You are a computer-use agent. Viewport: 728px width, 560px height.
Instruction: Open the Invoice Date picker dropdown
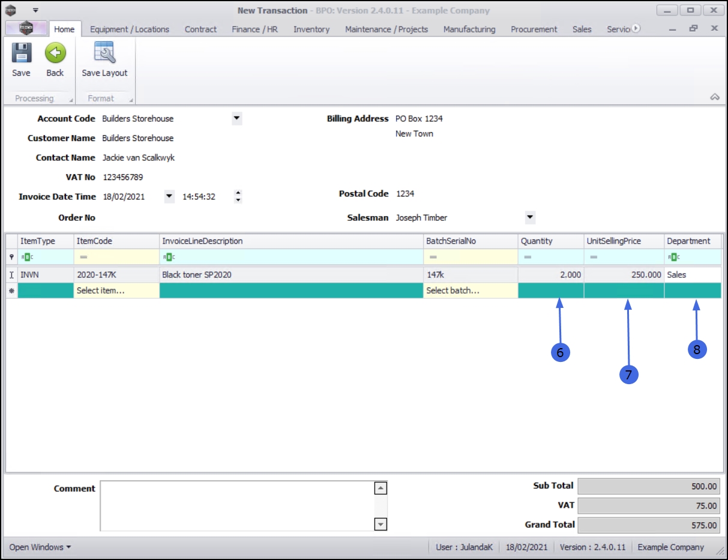pos(169,196)
